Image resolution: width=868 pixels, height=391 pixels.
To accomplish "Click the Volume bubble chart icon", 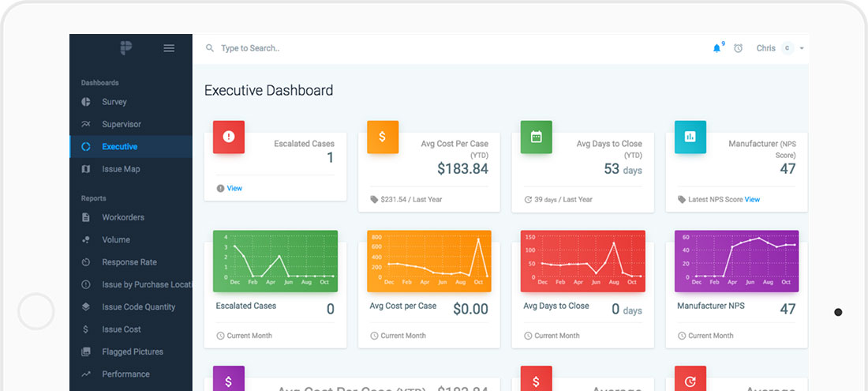I will point(86,240).
